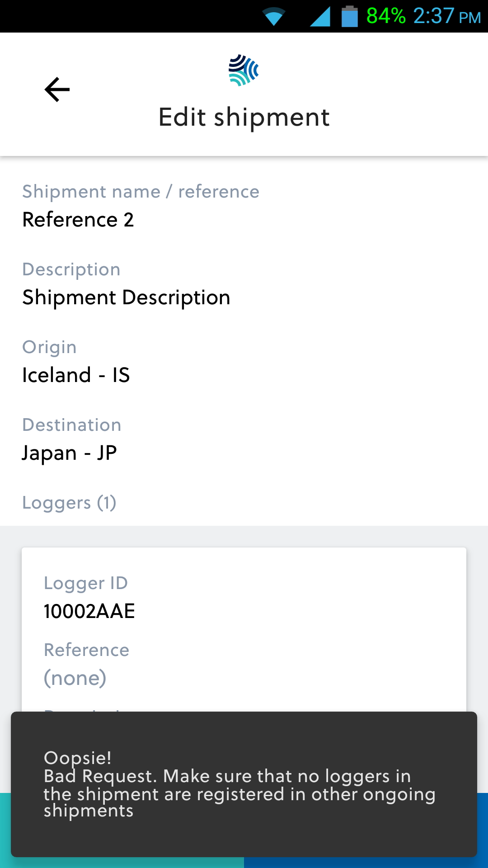The image size is (488, 868).
Task: Tap the cellular signal strength icon
Action: [x=320, y=17]
